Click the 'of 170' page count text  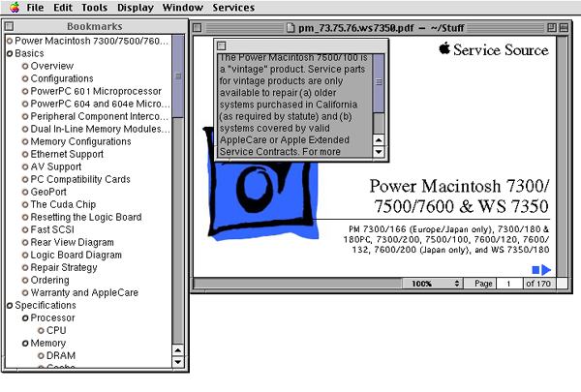pos(538,284)
